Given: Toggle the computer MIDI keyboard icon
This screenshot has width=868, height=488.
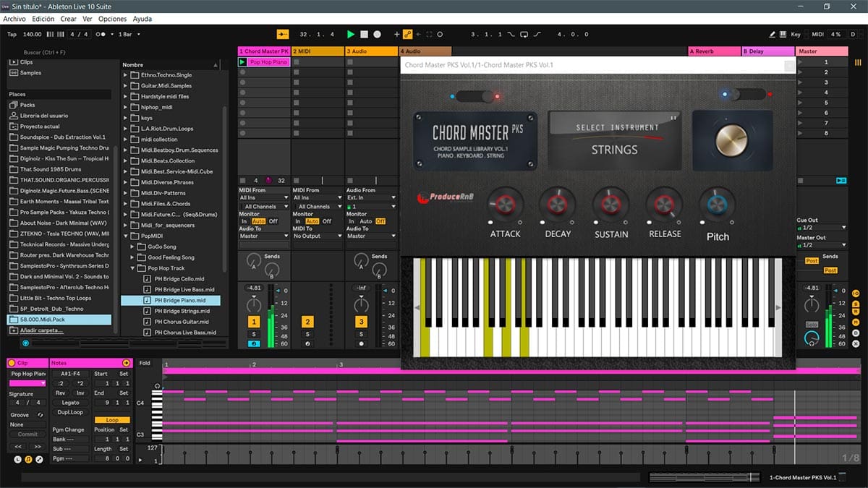Looking at the screenshot, I should [x=783, y=34].
